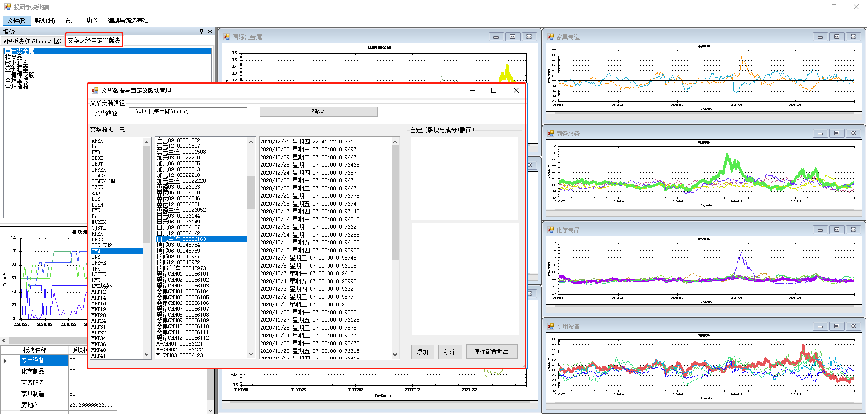The height and width of the screenshot is (414, 868).
Task: Minimize the 家具制造 chart window
Action: (820, 37)
